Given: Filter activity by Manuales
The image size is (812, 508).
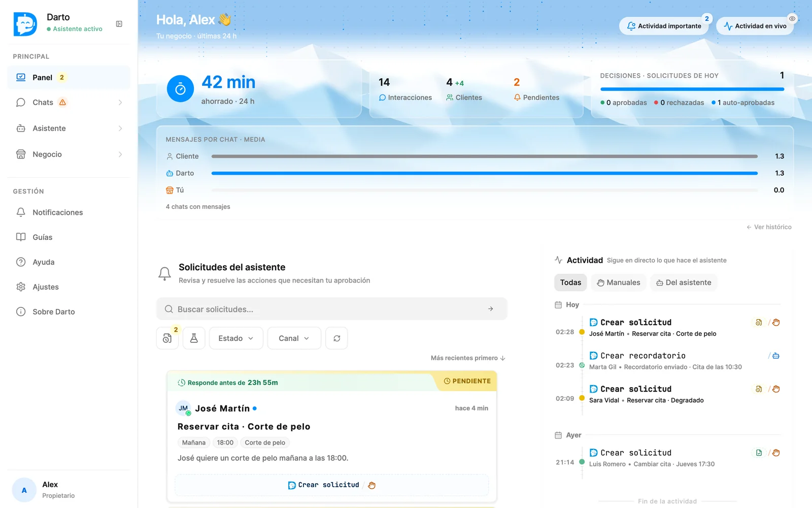Looking at the screenshot, I should [619, 282].
